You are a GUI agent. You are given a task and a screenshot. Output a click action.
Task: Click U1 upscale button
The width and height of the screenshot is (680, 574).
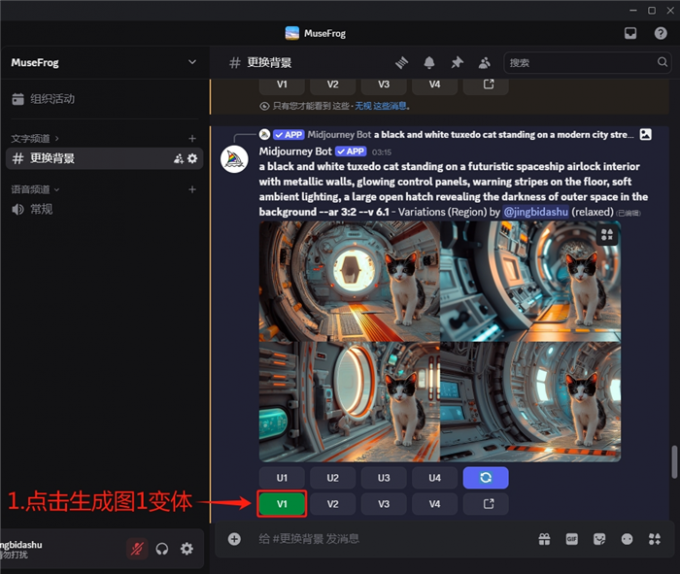(x=282, y=478)
